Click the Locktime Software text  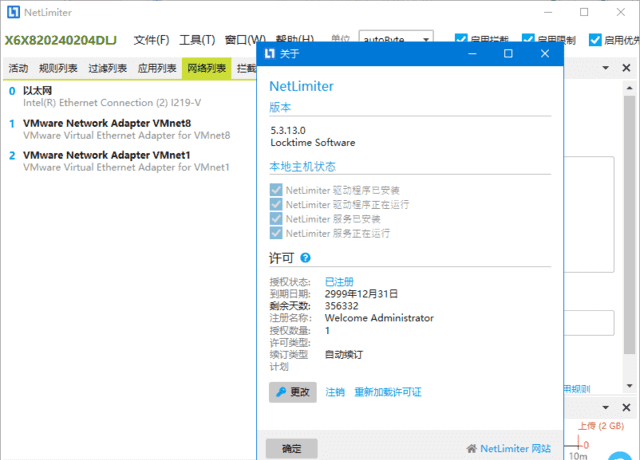tap(313, 142)
